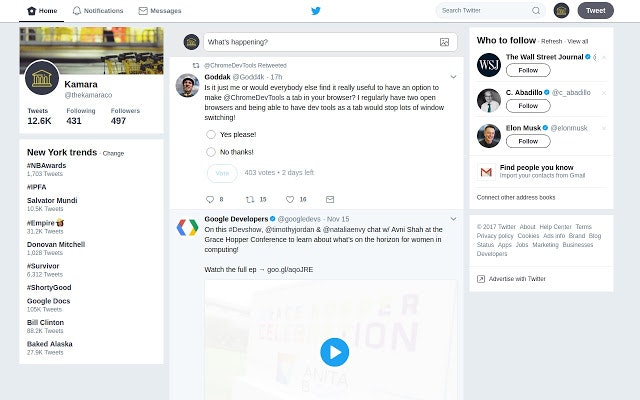Screen dimensions: 640x400
Task: Follow C. Abadillo
Action: click(x=528, y=106)
